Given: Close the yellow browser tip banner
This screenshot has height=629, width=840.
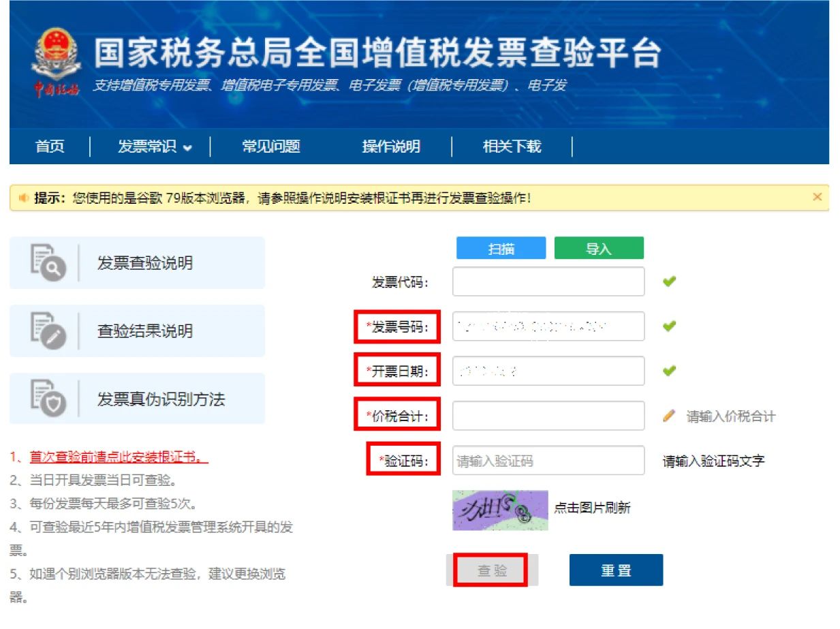Looking at the screenshot, I should coord(817,197).
